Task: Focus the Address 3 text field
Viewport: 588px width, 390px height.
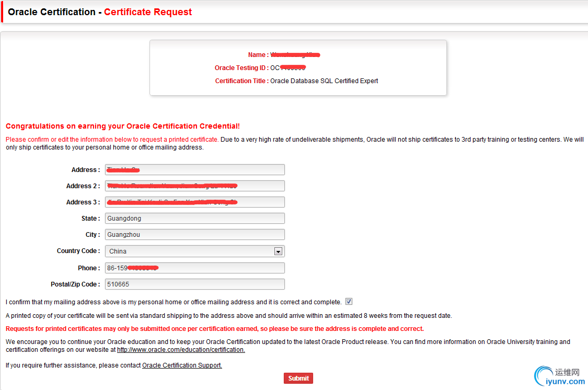Action: click(x=194, y=202)
